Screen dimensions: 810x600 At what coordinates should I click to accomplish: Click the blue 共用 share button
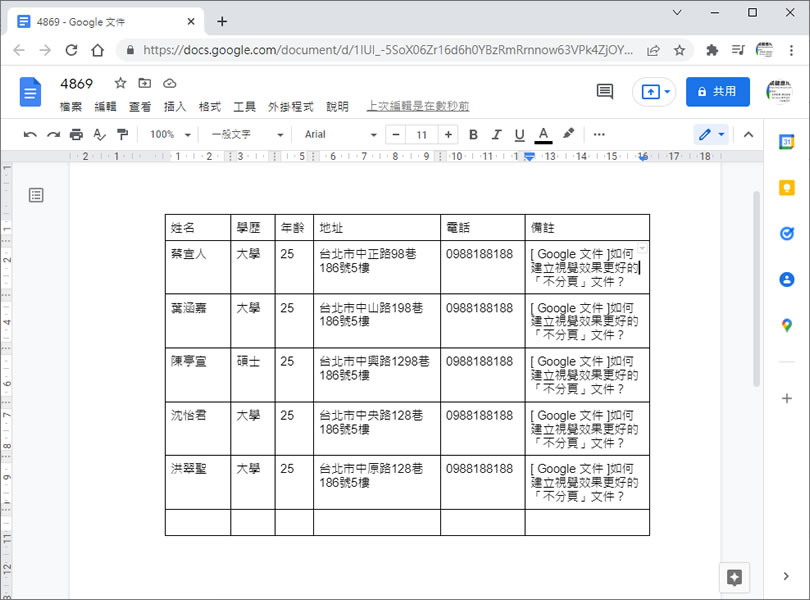click(718, 91)
